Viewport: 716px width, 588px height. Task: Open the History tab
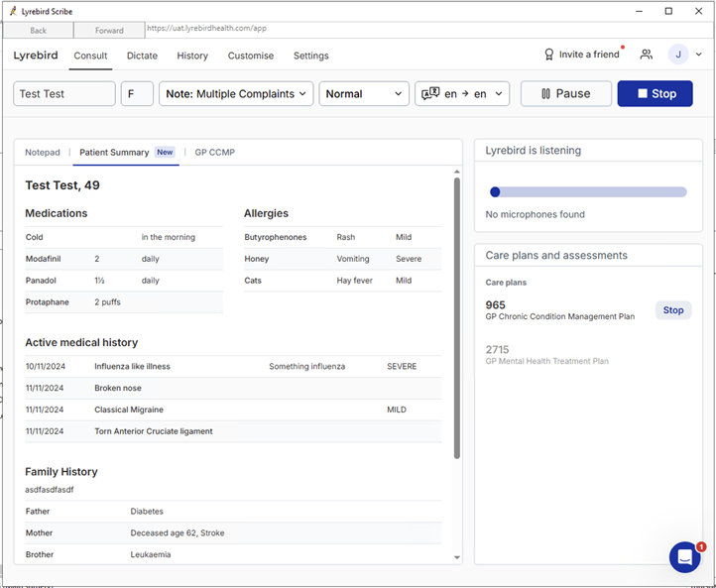[x=192, y=56]
